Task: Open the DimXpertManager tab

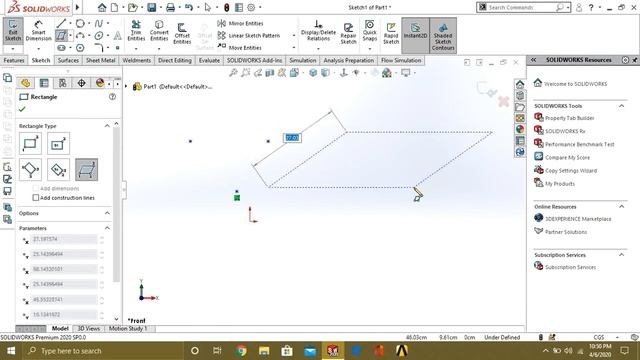Action: coord(81,83)
